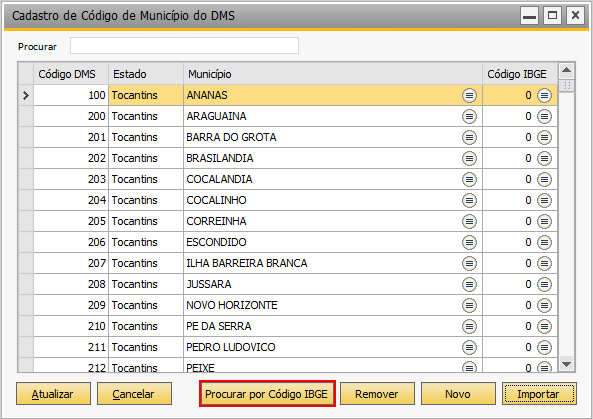Click the Importar button

coord(539,394)
